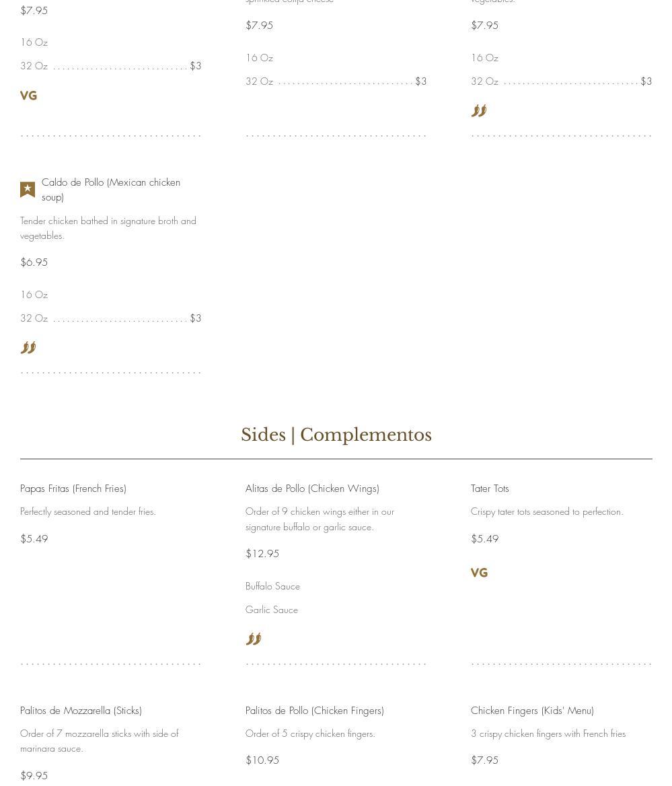672x786 pixels.
Task: Open the Palitos de Pollo (Chicken Fingers) item
Action: (315, 711)
